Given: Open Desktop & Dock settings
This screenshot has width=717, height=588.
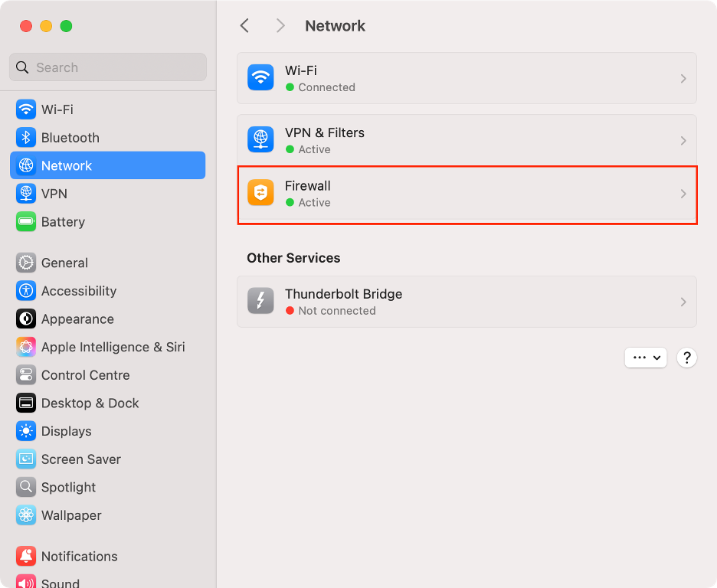Looking at the screenshot, I should (x=25, y=403).
